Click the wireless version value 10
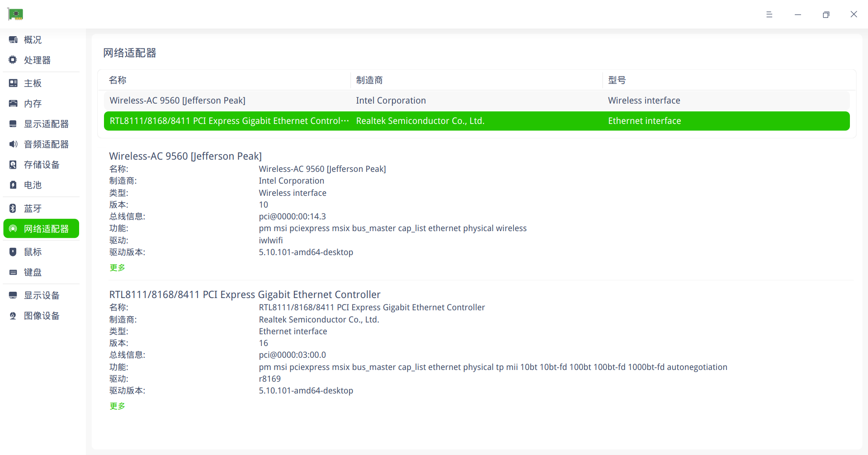Screen dimensions: 868x455 pyautogui.click(x=264, y=204)
